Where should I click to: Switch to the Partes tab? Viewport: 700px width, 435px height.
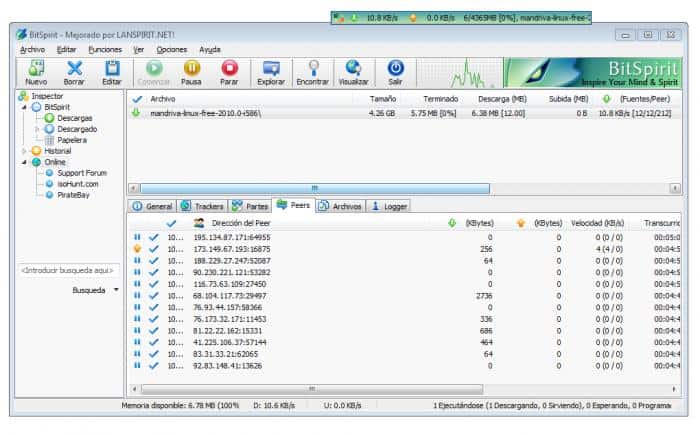[x=250, y=206]
